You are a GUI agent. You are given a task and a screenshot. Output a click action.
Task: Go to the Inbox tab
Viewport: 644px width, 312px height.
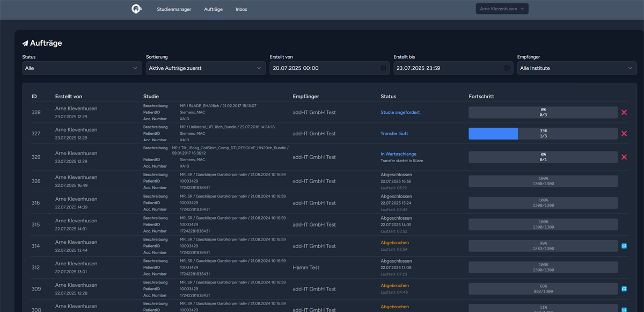241,10
